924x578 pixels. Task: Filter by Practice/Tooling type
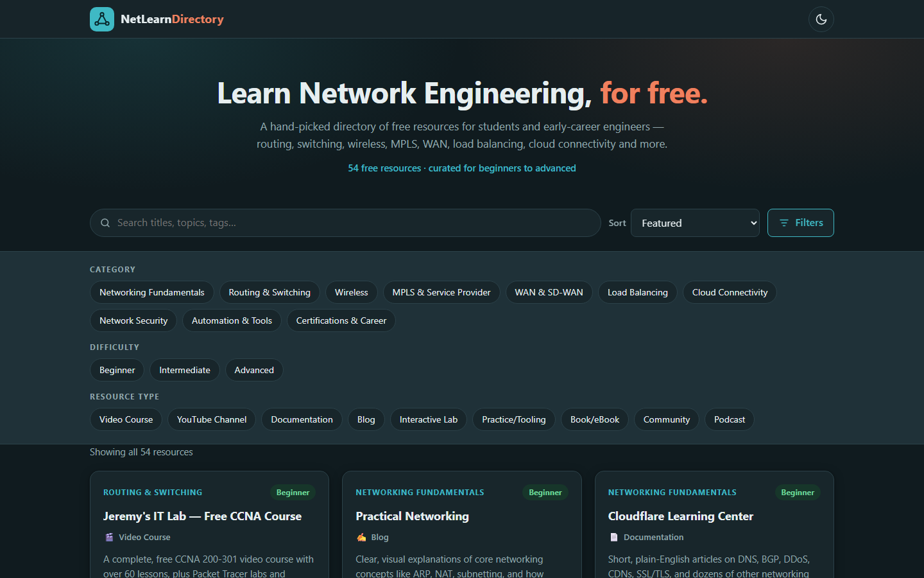click(x=514, y=419)
